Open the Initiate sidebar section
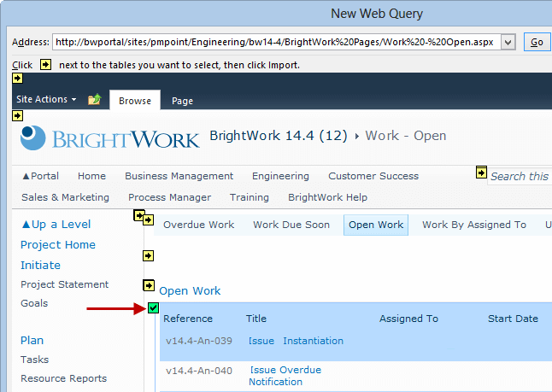Image resolution: width=552 pixels, height=392 pixels. pyautogui.click(x=40, y=266)
